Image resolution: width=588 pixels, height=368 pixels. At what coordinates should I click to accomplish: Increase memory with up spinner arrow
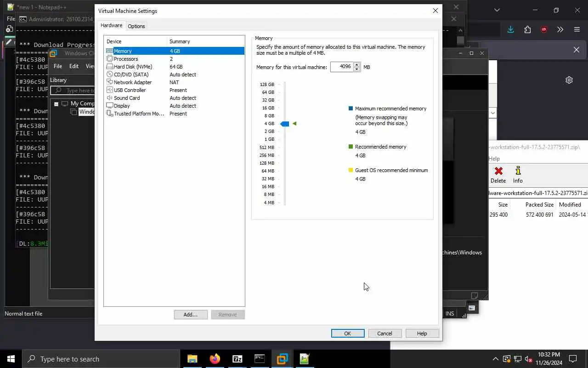(x=357, y=64)
